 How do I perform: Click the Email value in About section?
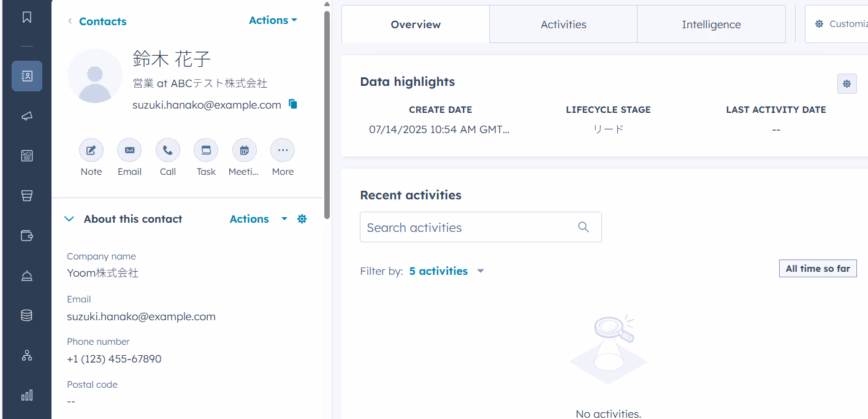(141, 317)
